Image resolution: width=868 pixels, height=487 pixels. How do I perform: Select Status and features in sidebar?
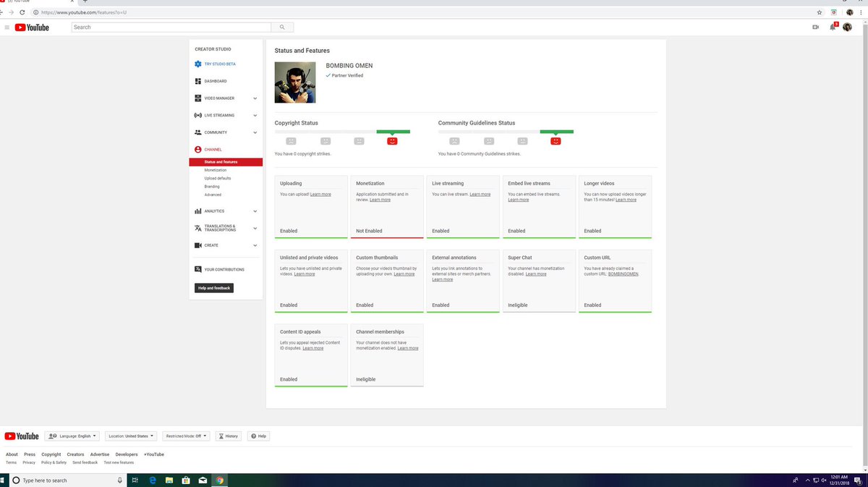226,162
